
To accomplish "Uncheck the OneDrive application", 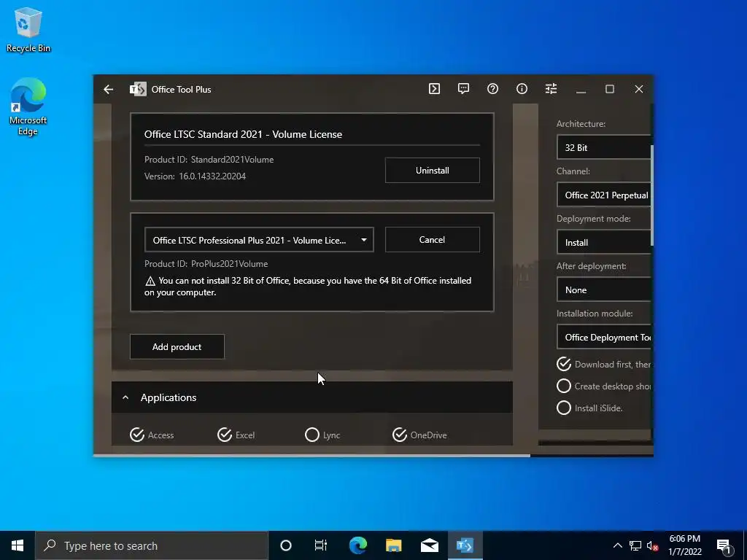I will [x=400, y=435].
